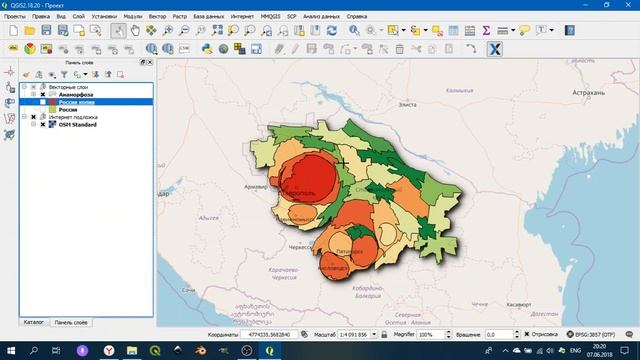Click the Россия green color swatch
The image size is (640, 360).
click(52, 109)
